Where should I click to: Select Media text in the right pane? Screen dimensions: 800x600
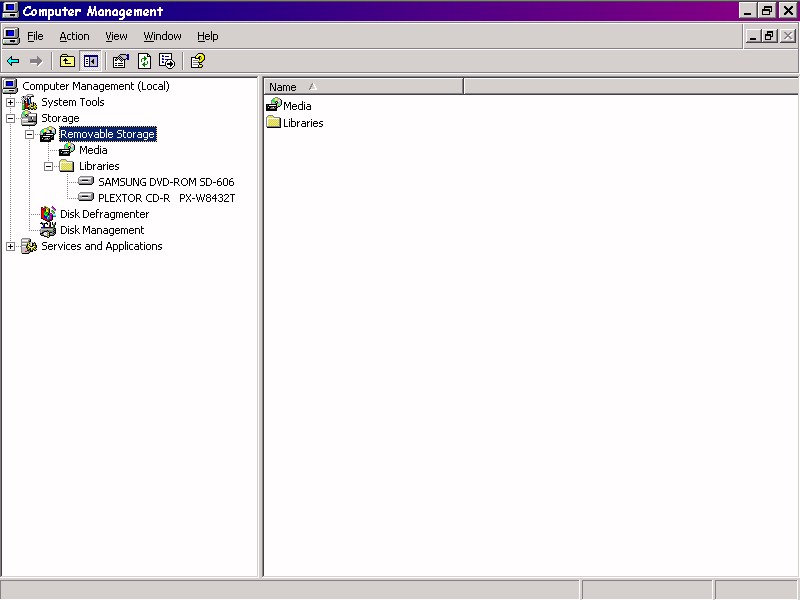click(297, 106)
